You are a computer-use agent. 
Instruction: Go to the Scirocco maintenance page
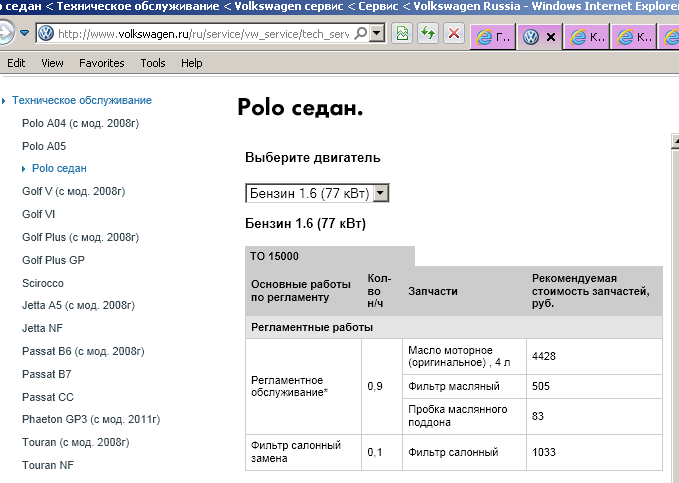coord(42,283)
